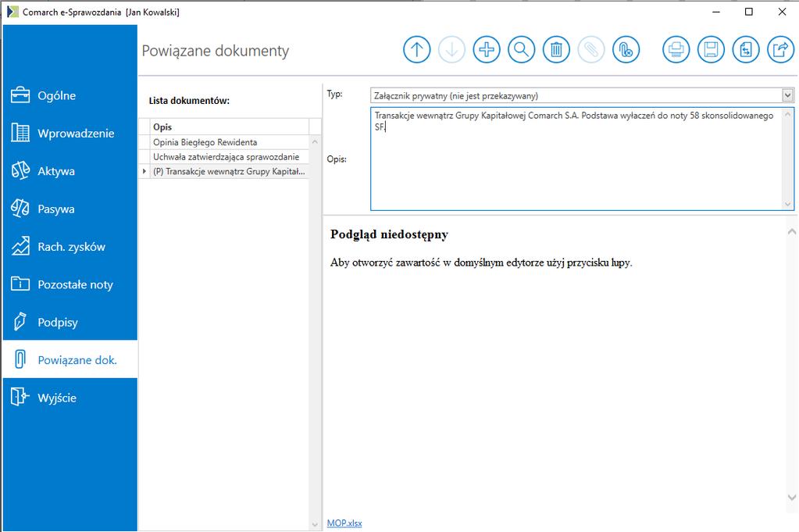The image size is (799, 532).
Task: Click the document list scrollbar down arrow
Action: (315, 524)
